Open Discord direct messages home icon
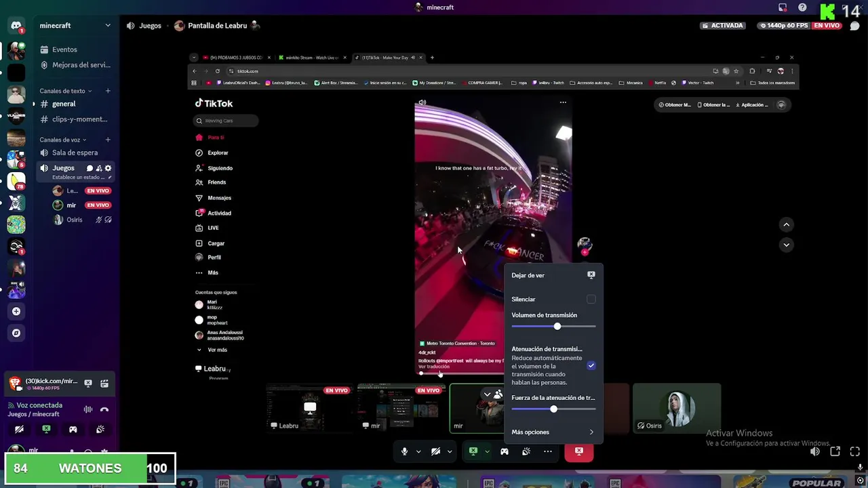Viewport: 868px width, 488px height. coord(16,26)
